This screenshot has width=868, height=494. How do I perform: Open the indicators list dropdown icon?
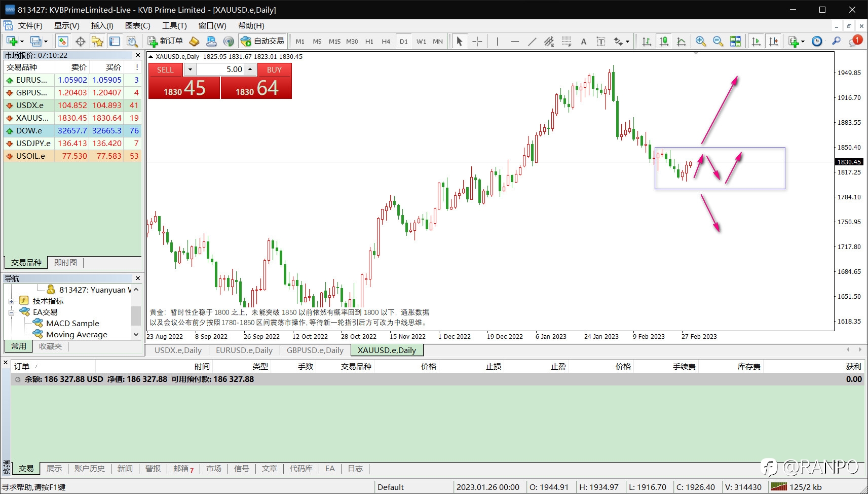coord(797,41)
